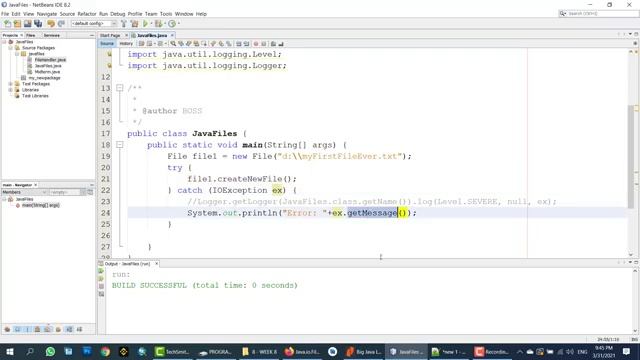
Task: Click the Synchronize icon in Navigator panel
Action: pyautogui.click(x=90, y=192)
